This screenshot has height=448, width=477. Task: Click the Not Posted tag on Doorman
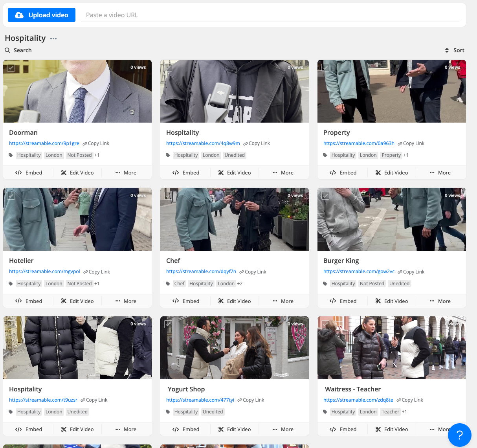click(x=79, y=155)
